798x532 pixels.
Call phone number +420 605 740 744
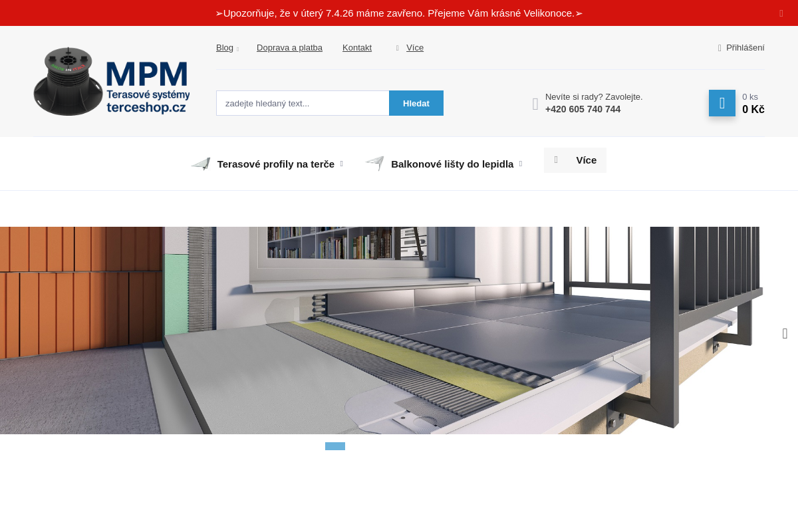coord(583,109)
